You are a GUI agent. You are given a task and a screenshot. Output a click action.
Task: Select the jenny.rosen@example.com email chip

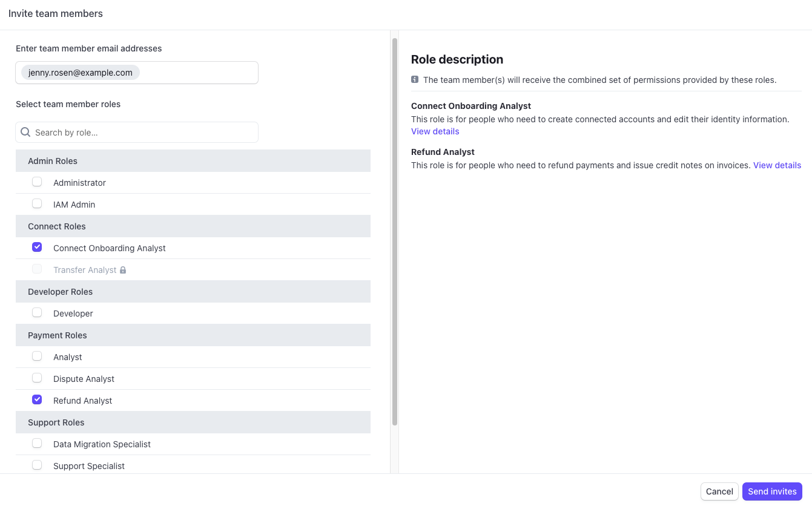pyautogui.click(x=81, y=73)
